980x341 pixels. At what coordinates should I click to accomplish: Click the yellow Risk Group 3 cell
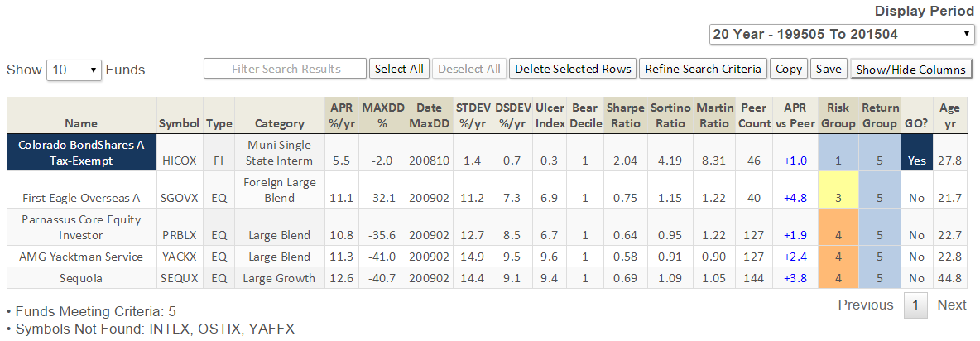point(838,198)
